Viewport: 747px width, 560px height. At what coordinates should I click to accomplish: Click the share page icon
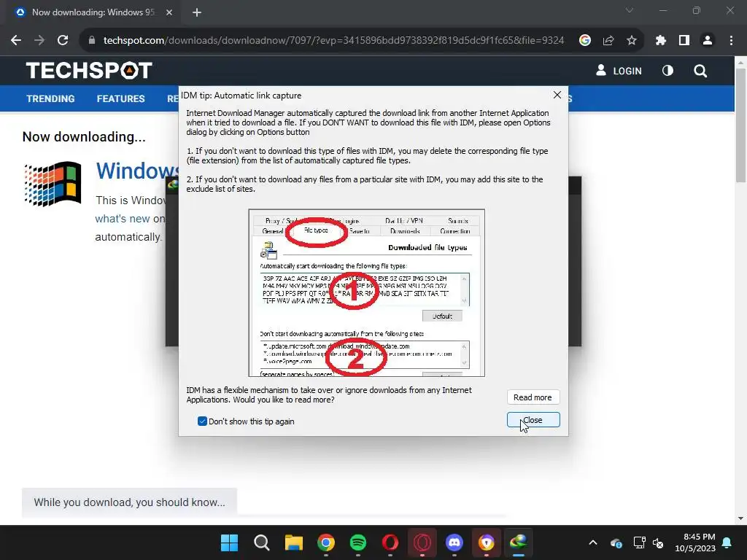click(608, 41)
